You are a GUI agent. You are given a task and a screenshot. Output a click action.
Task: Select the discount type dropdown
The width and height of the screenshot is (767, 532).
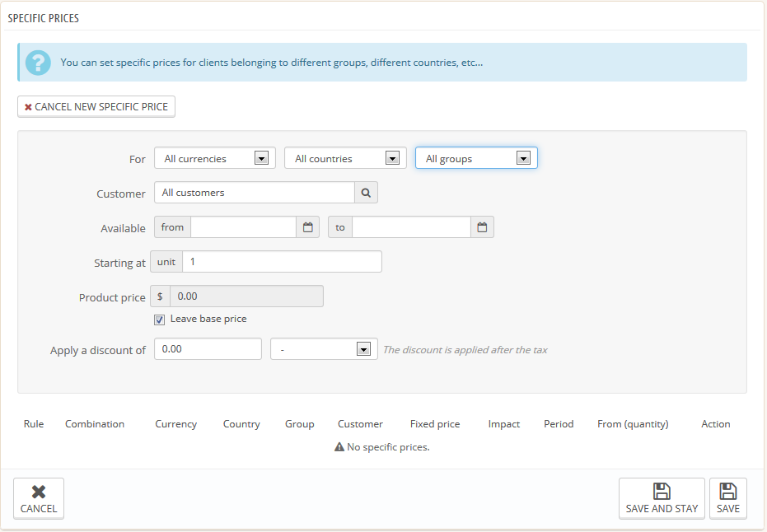[x=324, y=349]
